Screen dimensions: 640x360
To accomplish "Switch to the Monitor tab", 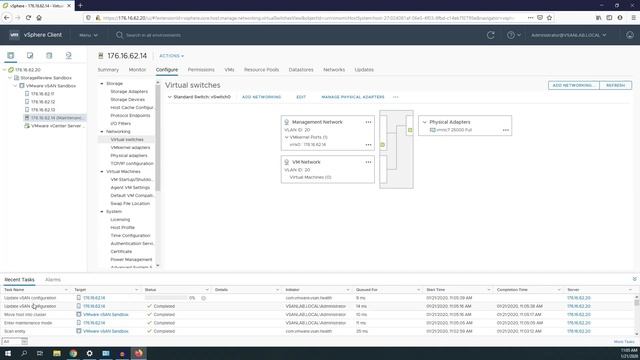I will tap(137, 70).
